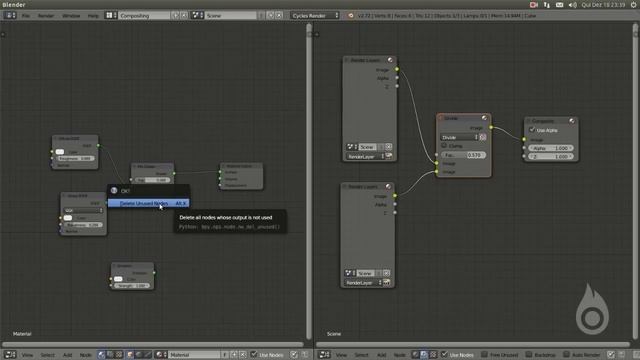
Task: Open the material browse dropdown in left editor
Action: [161, 355]
